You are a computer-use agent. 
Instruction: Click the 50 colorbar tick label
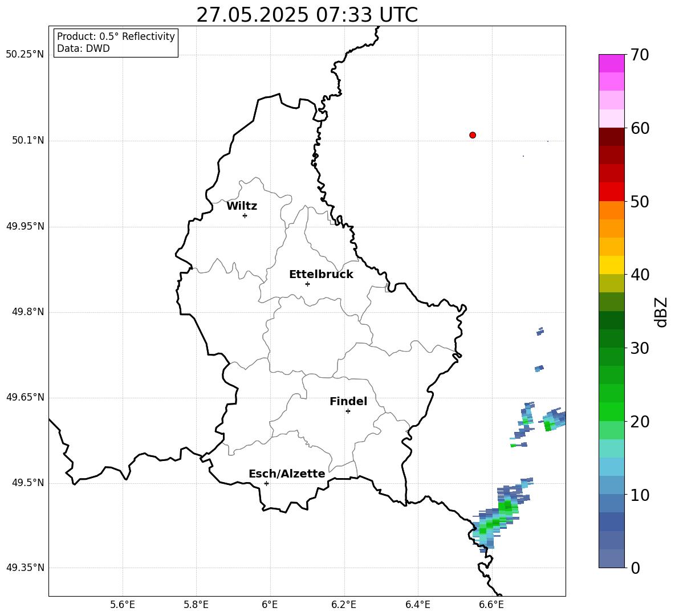point(640,201)
